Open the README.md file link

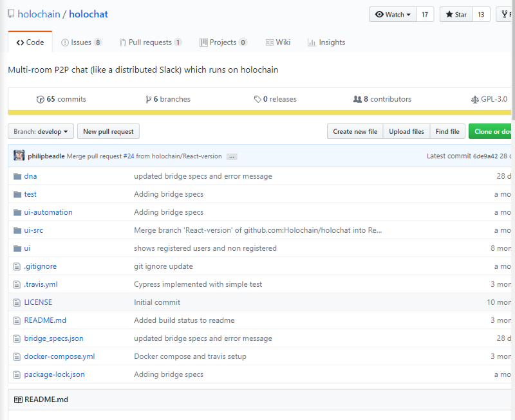pyautogui.click(x=45, y=320)
